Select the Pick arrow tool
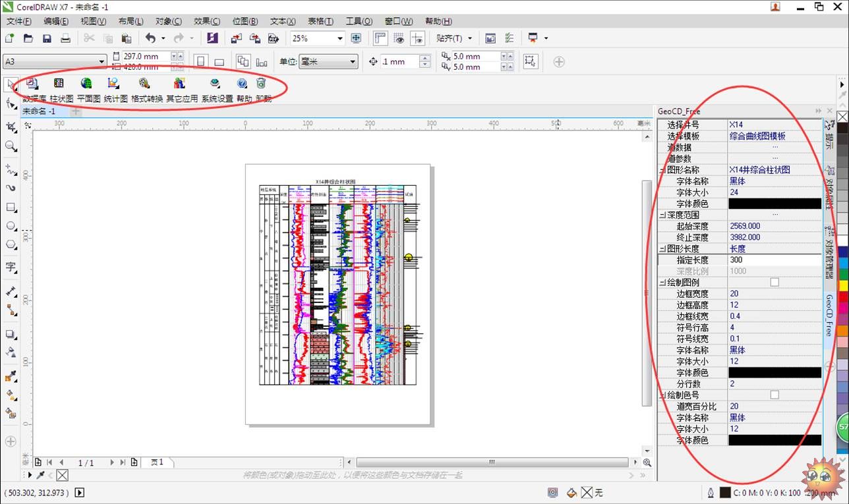 pyautogui.click(x=11, y=84)
